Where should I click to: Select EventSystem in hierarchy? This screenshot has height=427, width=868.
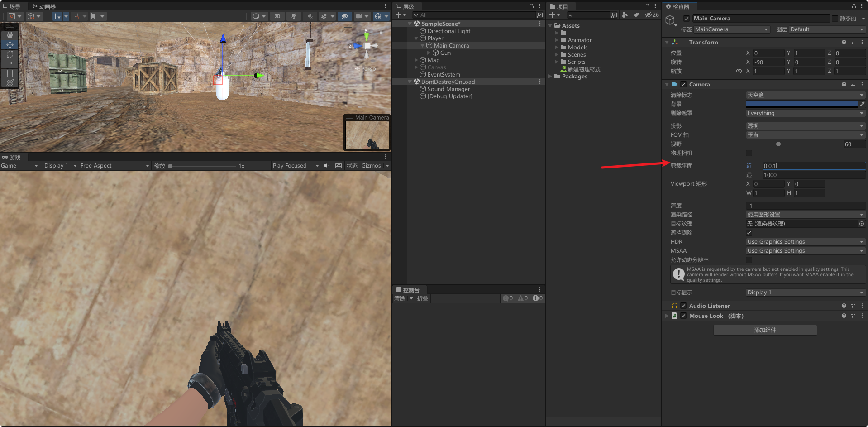[x=444, y=75]
